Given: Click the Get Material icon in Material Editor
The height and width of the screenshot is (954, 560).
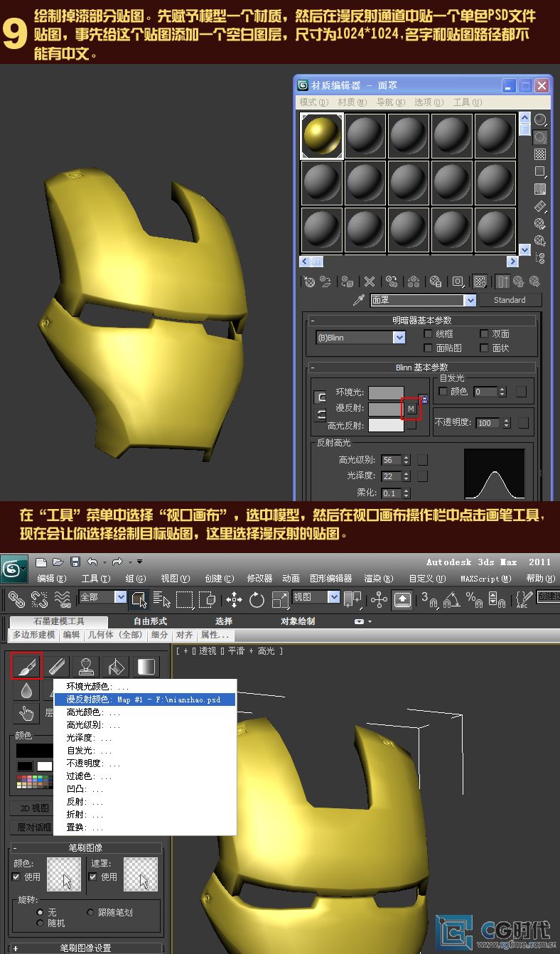Looking at the screenshot, I should [308, 282].
